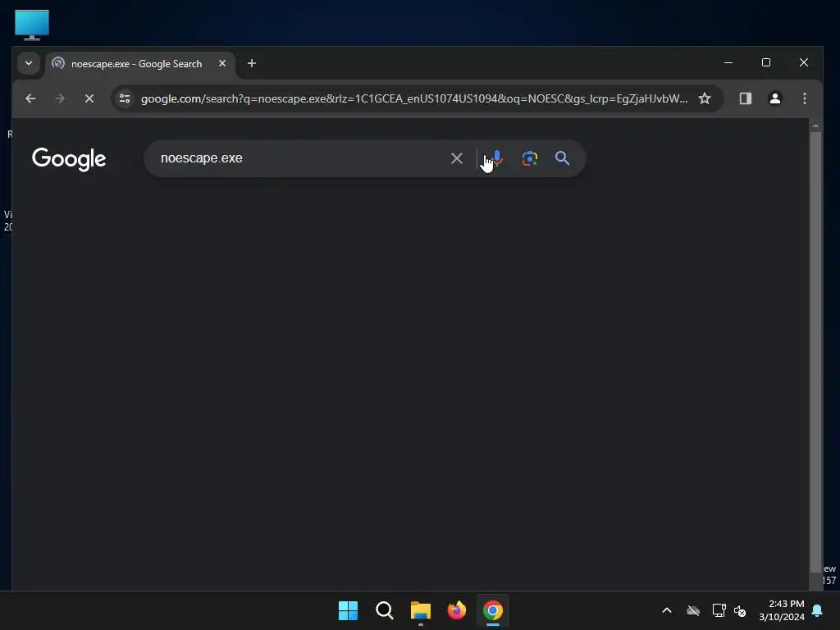Open the Windows Start menu

348,610
